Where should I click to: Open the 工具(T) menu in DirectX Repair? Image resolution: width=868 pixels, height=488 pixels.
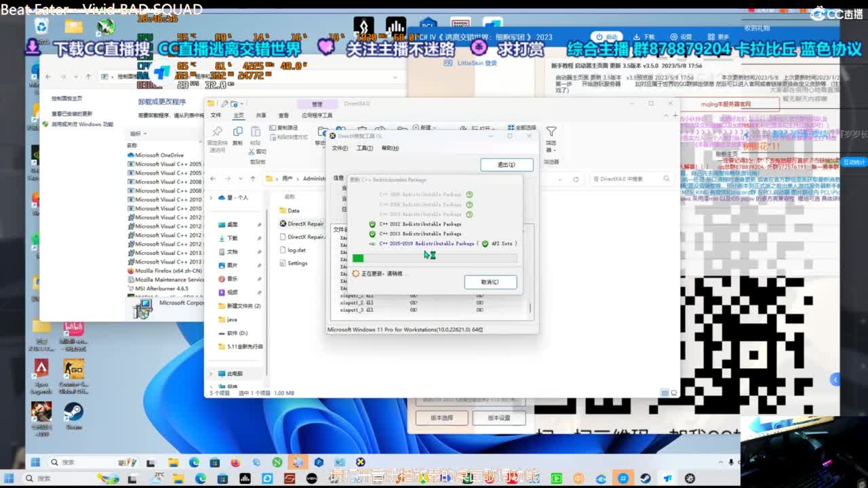[x=365, y=148]
